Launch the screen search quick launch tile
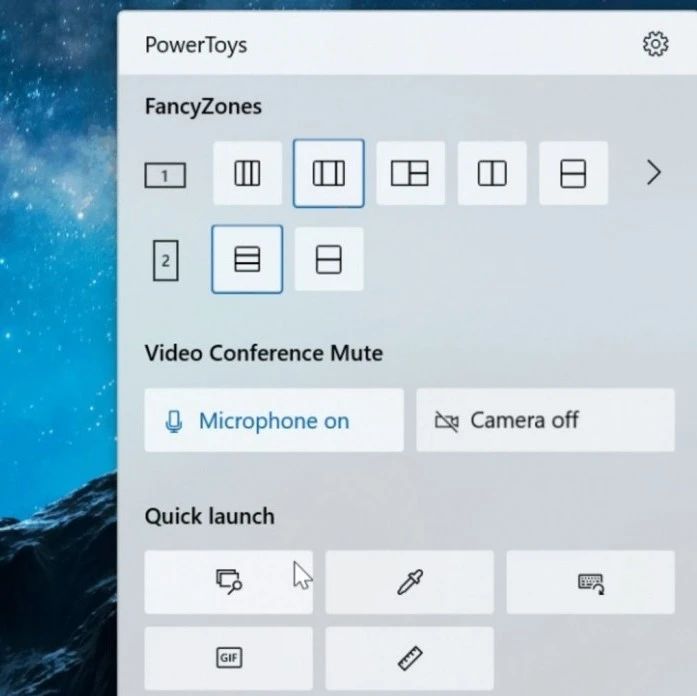The width and height of the screenshot is (697, 696). click(228, 582)
